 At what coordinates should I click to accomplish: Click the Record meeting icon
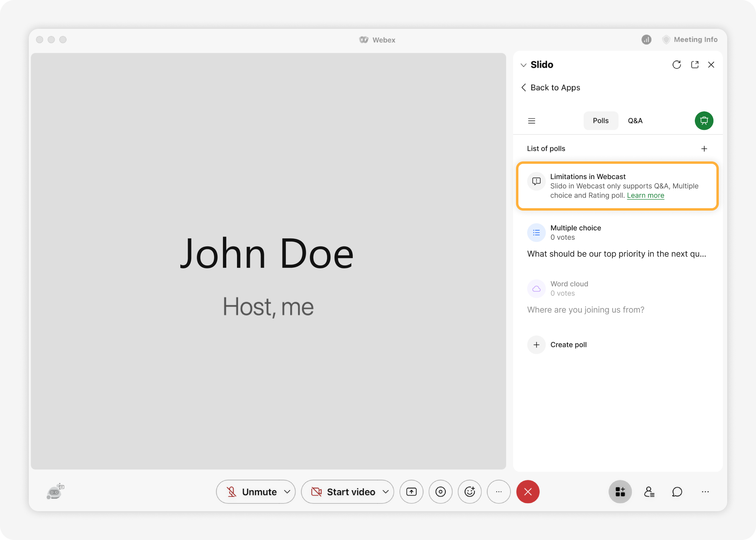(x=440, y=492)
